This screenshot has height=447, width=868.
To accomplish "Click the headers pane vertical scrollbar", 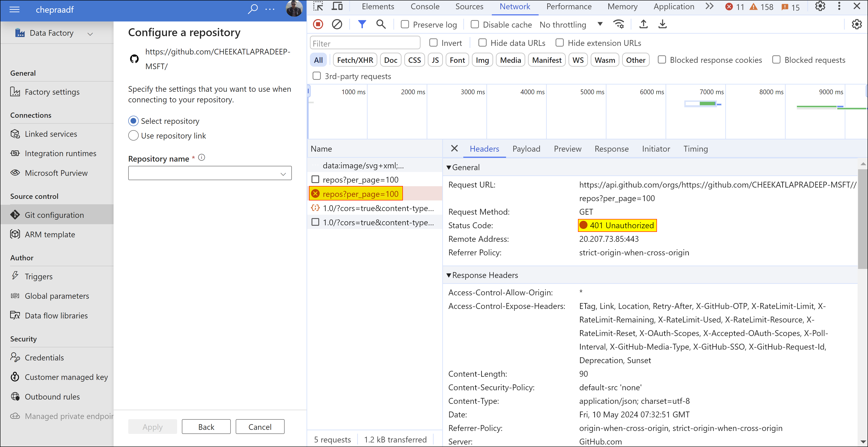I will [x=862, y=219].
